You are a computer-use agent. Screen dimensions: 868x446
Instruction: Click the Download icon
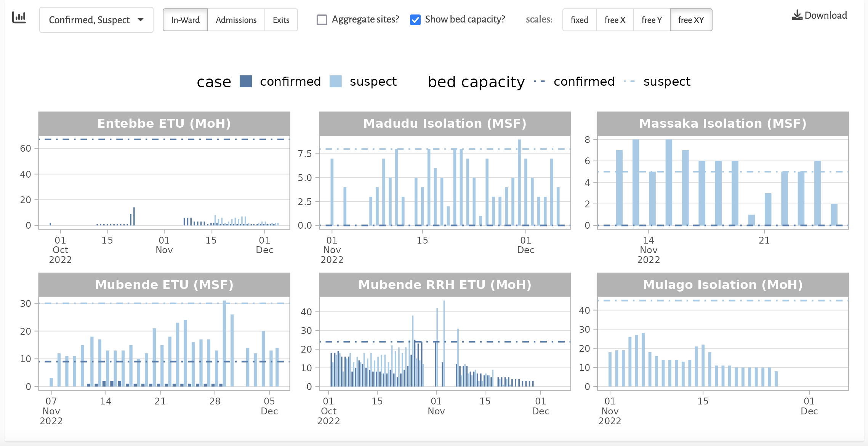tap(797, 15)
